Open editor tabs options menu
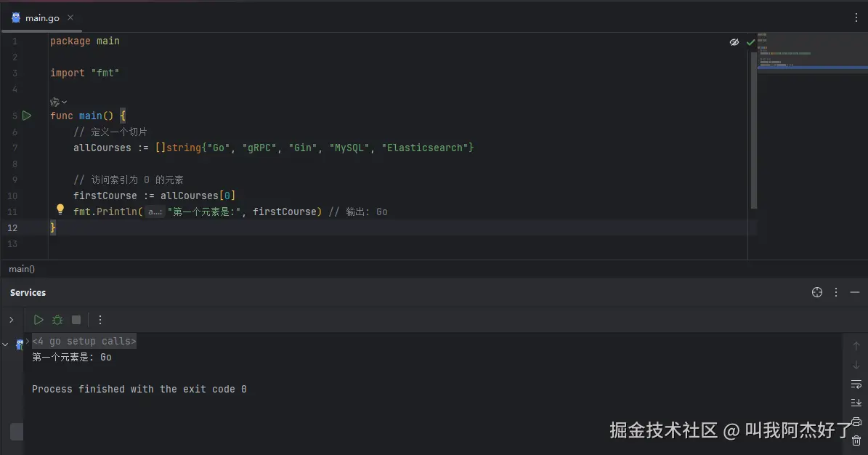This screenshot has width=868, height=455. point(856,17)
